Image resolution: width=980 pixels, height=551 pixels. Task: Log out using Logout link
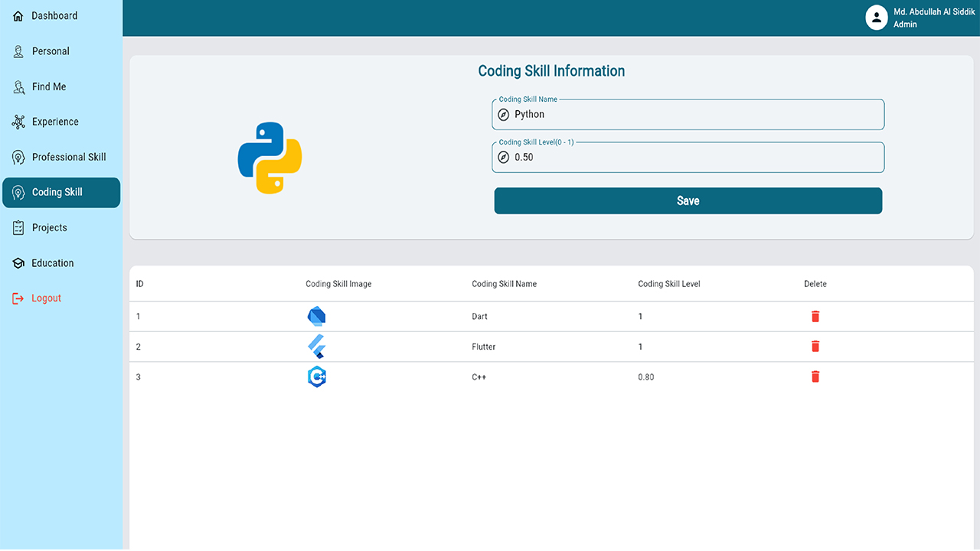tap(46, 298)
